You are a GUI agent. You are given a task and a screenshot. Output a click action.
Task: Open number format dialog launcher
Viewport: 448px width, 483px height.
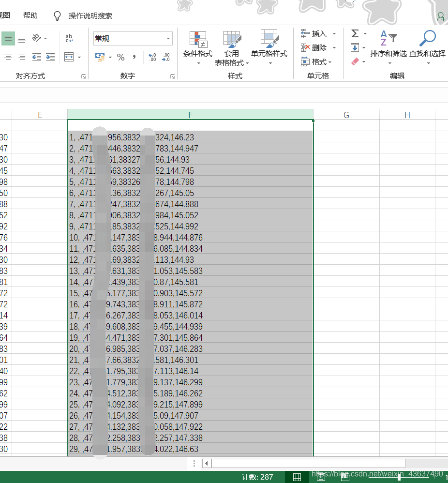pyautogui.click(x=172, y=76)
